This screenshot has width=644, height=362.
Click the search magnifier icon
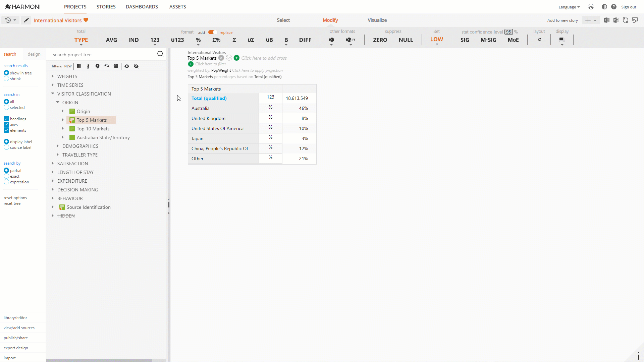[160, 54]
